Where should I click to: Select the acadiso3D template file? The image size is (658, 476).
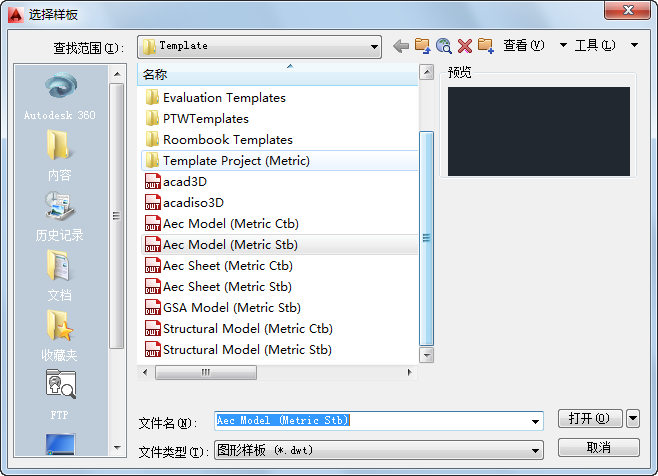(x=279, y=203)
